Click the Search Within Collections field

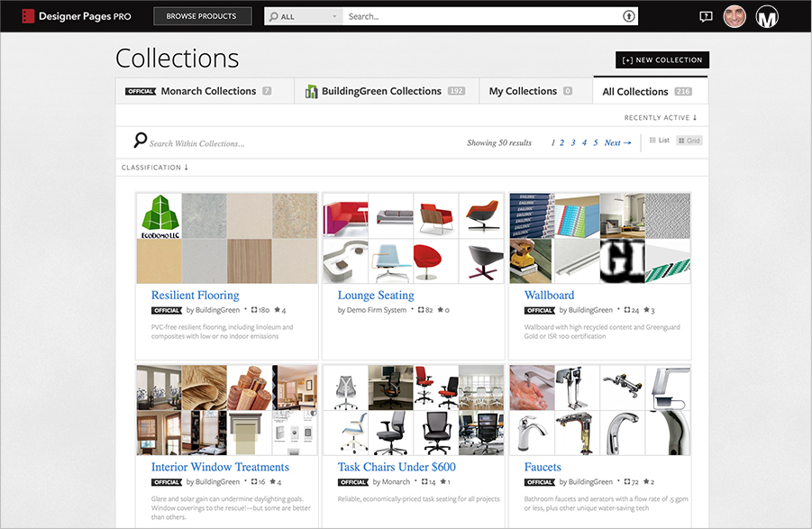point(196,143)
